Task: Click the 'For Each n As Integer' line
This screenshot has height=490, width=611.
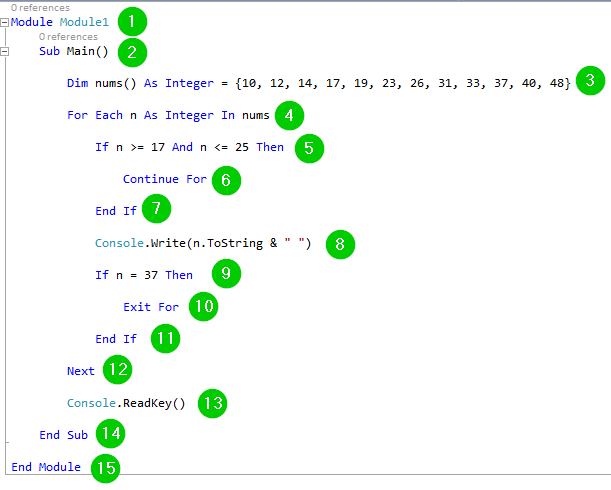Action: click(168, 115)
